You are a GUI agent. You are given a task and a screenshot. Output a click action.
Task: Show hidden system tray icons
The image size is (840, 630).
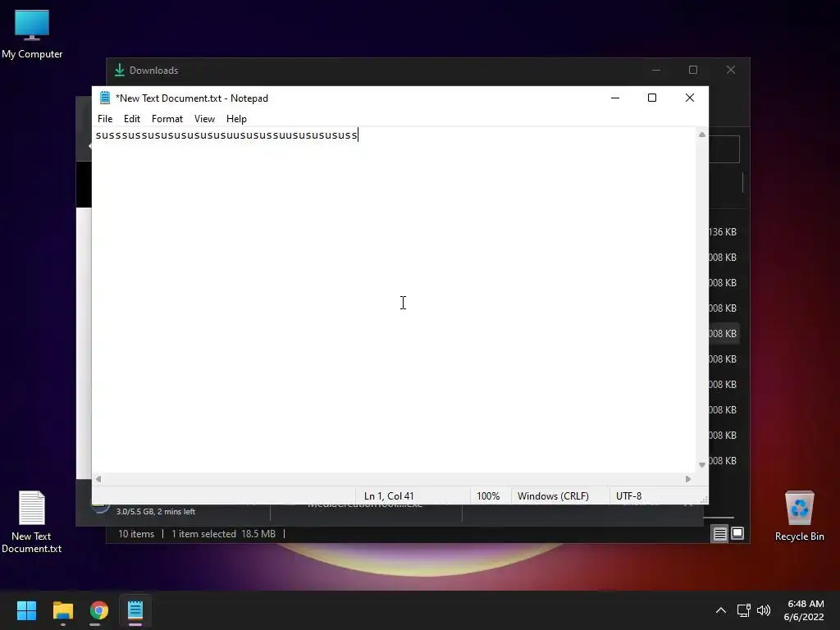[x=721, y=610]
